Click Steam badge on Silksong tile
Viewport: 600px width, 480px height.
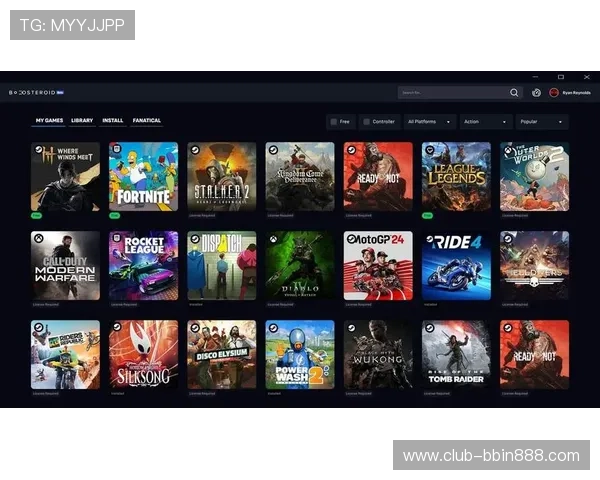pyautogui.click(x=115, y=327)
